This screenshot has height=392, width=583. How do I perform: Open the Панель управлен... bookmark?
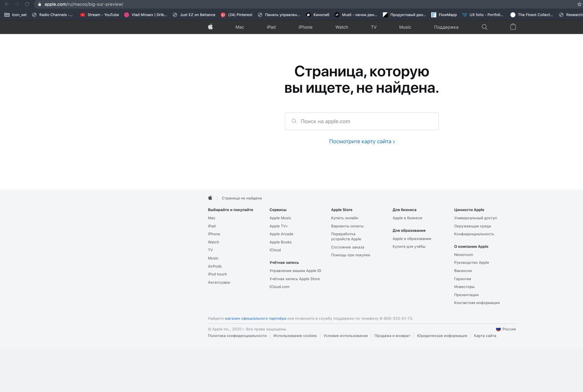[279, 15]
